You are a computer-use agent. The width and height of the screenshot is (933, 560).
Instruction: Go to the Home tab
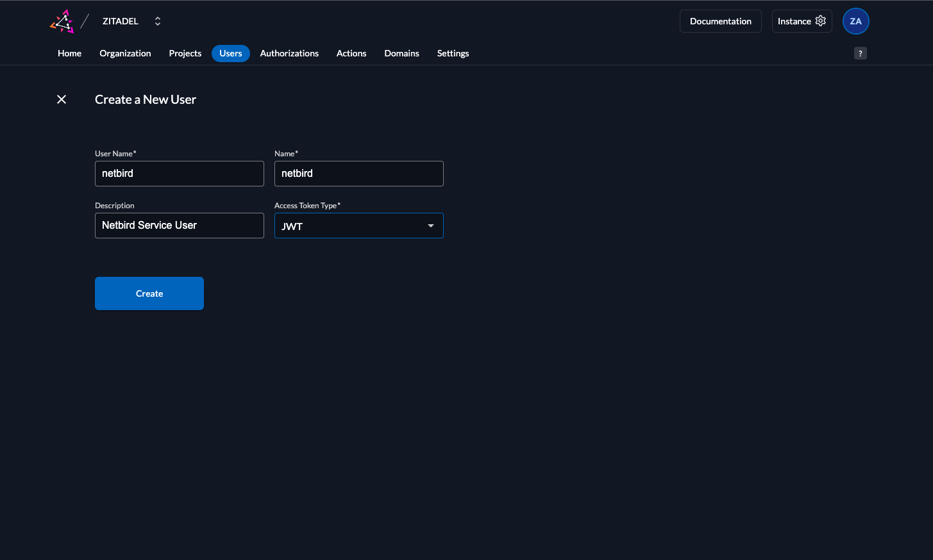pyautogui.click(x=69, y=53)
